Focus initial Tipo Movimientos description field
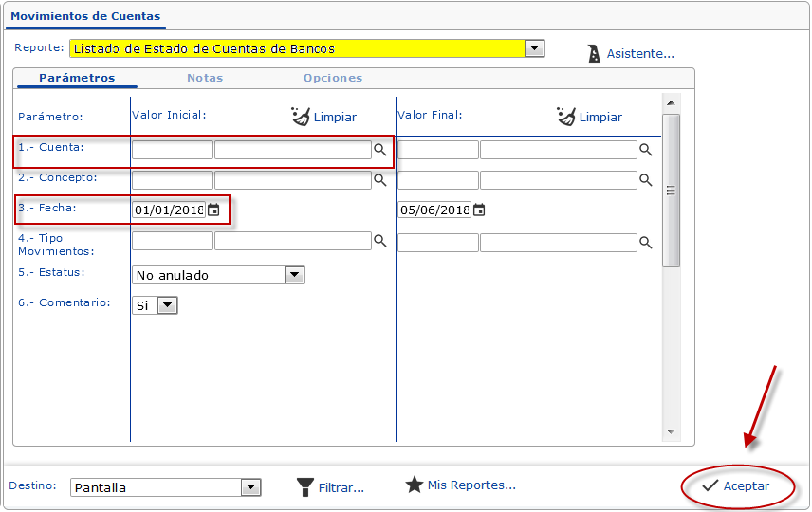Viewport: 812px width, 512px height. (293, 241)
